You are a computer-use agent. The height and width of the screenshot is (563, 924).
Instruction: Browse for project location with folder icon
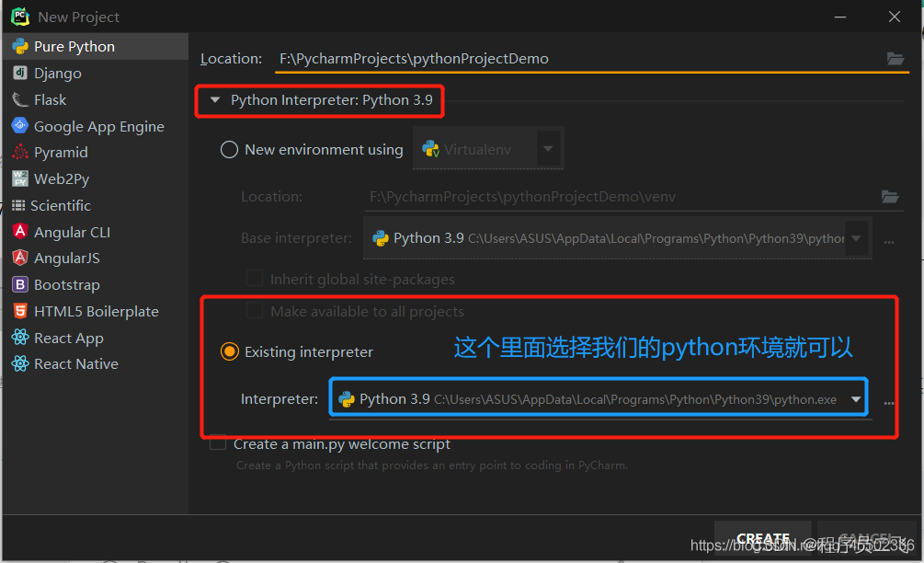[895, 58]
